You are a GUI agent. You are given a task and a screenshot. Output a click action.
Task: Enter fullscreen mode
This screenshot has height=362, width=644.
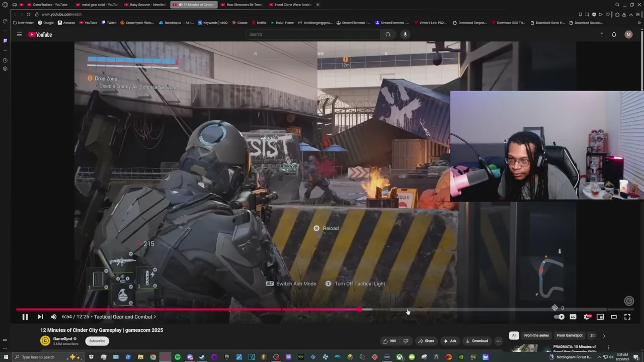point(627,317)
